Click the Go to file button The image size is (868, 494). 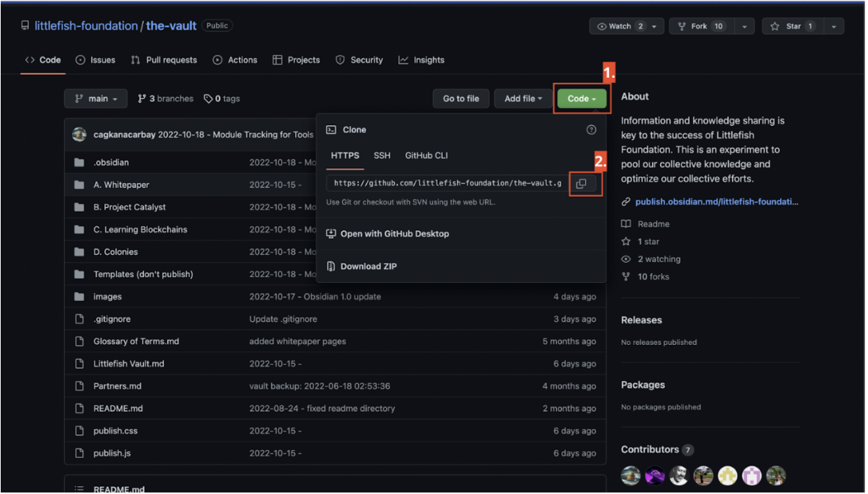[x=461, y=99]
